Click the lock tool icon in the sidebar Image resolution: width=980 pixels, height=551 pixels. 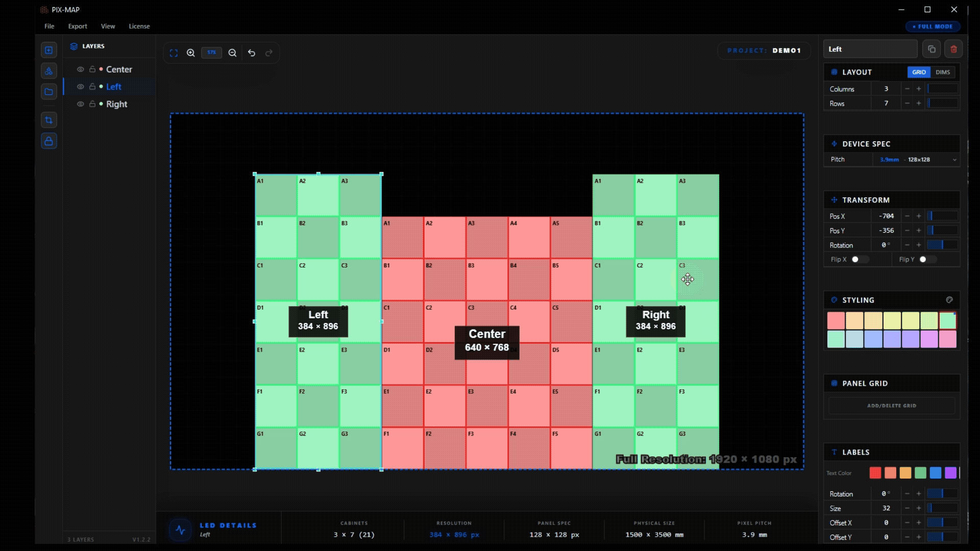[x=49, y=141]
